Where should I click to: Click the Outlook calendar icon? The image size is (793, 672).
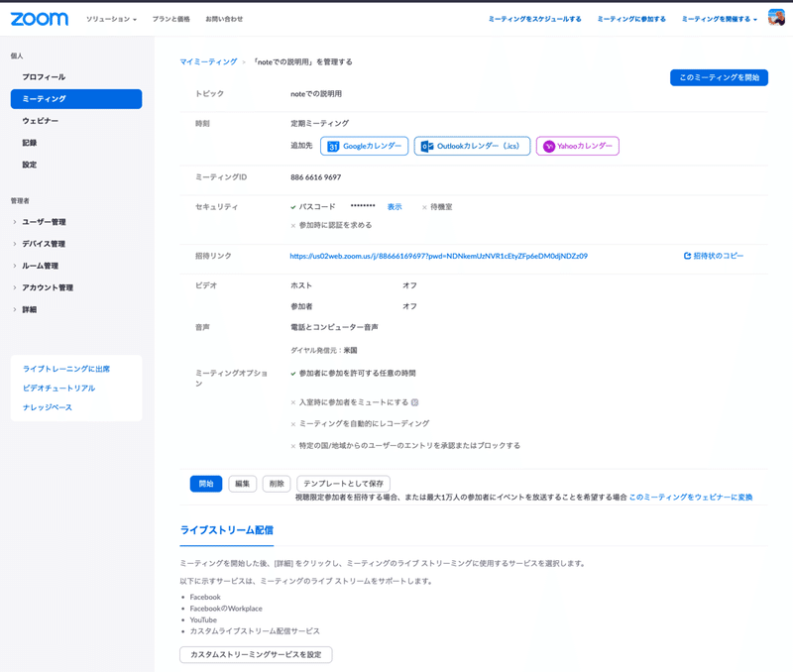pyautogui.click(x=427, y=146)
